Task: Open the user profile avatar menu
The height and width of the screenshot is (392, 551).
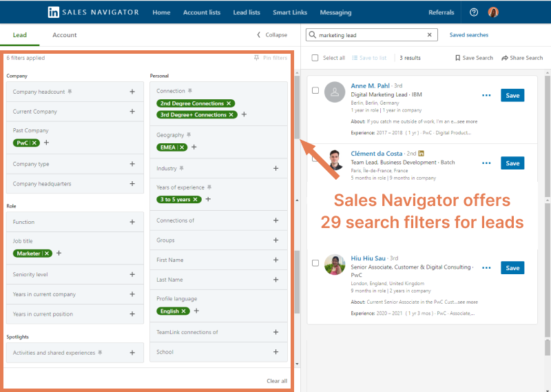Action: click(493, 12)
